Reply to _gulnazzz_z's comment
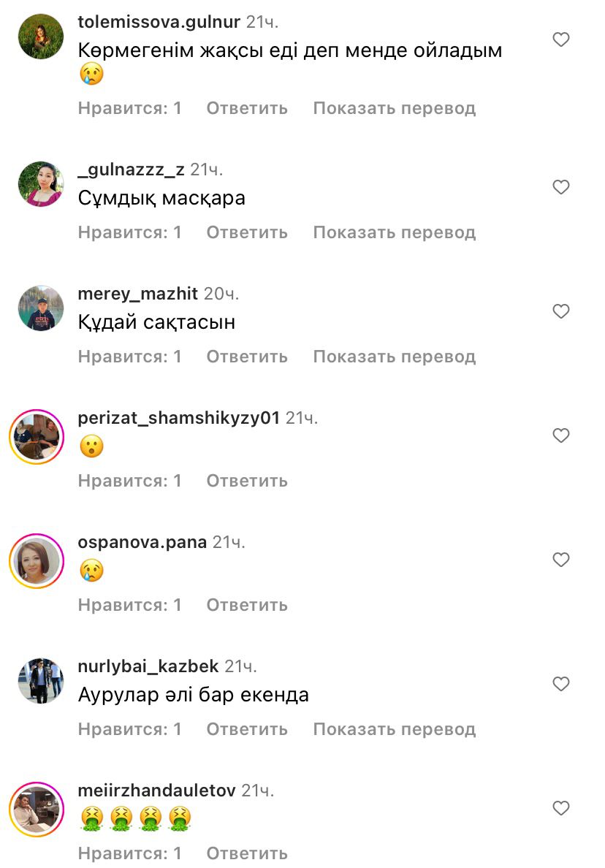 [247, 232]
